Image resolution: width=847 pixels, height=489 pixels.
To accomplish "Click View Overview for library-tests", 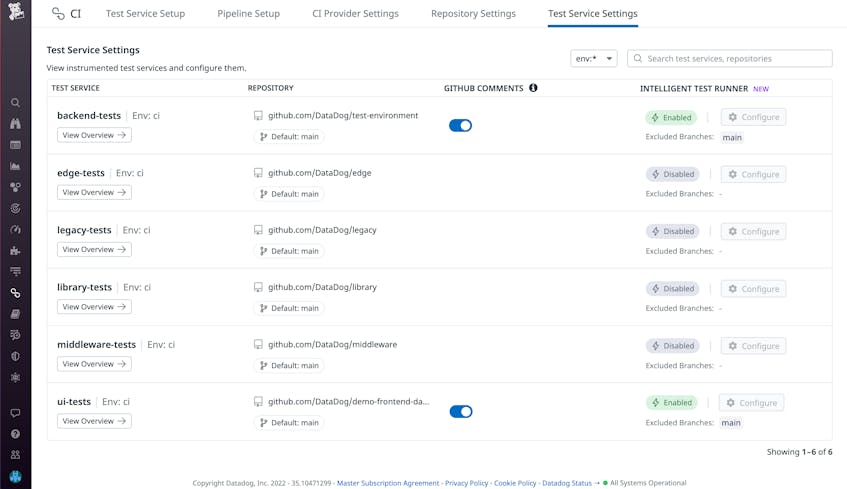I will pyautogui.click(x=94, y=307).
